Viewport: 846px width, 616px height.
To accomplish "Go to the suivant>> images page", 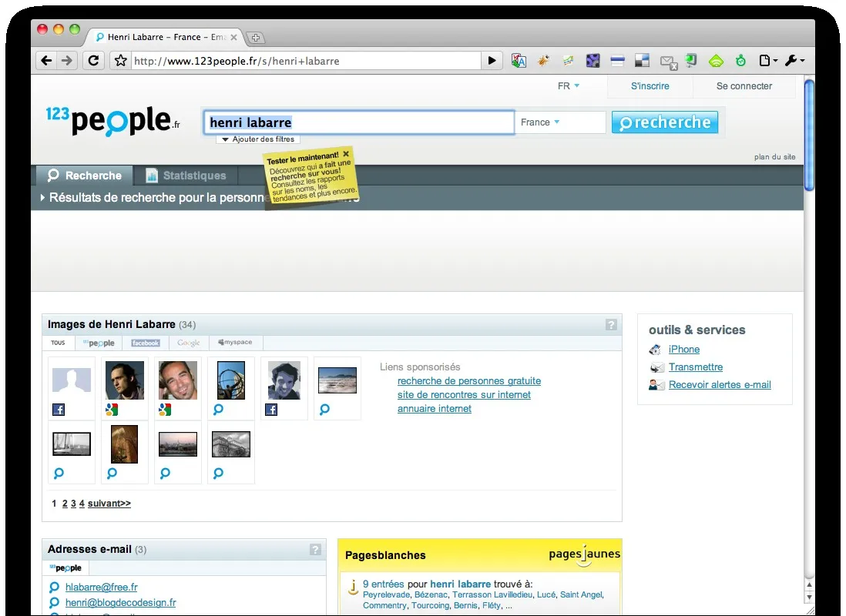I will pos(109,504).
